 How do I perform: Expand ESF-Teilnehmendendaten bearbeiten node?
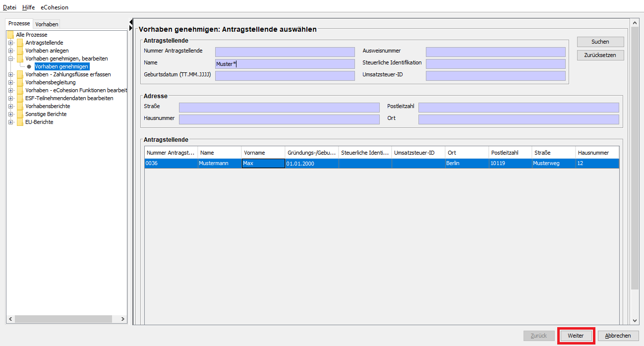point(10,98)
